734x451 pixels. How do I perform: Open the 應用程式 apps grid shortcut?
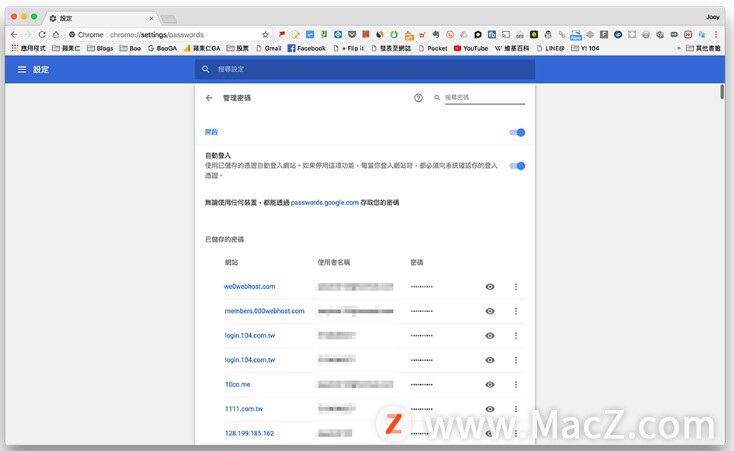click(x=28, y=48)
